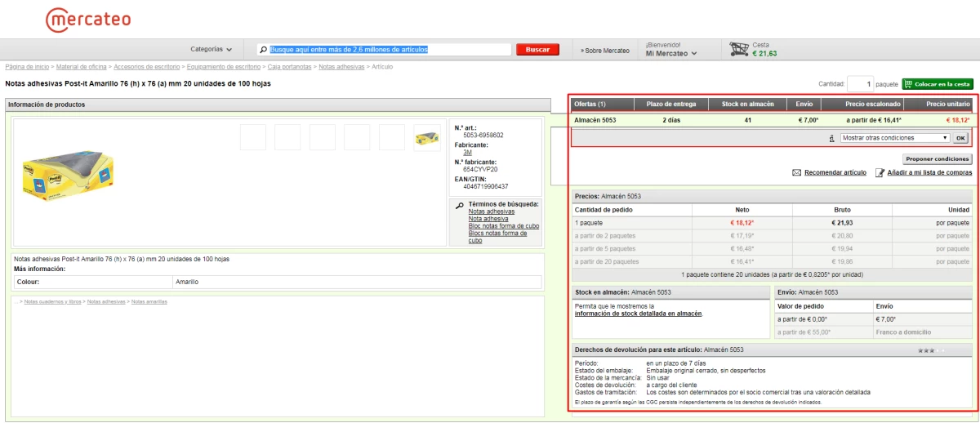
Task: Click the envelope icon beside Recomendar artículo
Action: click(796, 173)
